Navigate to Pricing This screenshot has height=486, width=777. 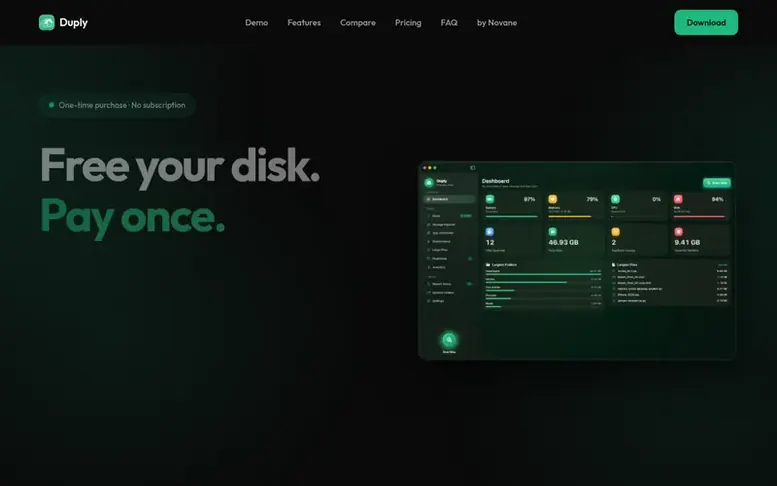pyautogui.click(x=408, y=23)
